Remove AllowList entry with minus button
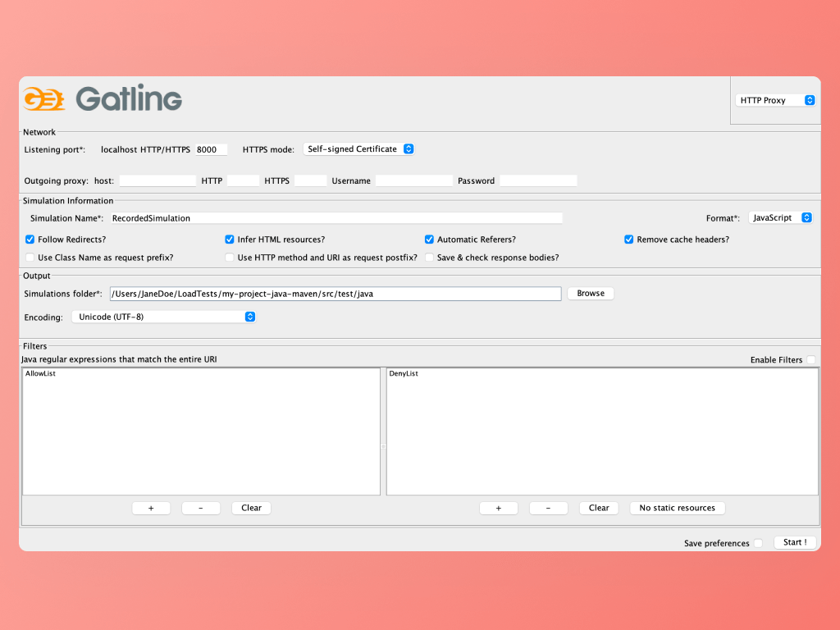The width and height of the screenshot is (840, 630). pos(201,508)
